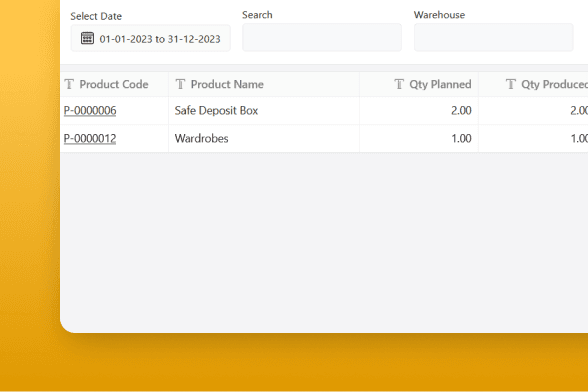
Task: Click the 1.00 Qty Planned value for Wardrobes
Action: (x=461, y=139)
